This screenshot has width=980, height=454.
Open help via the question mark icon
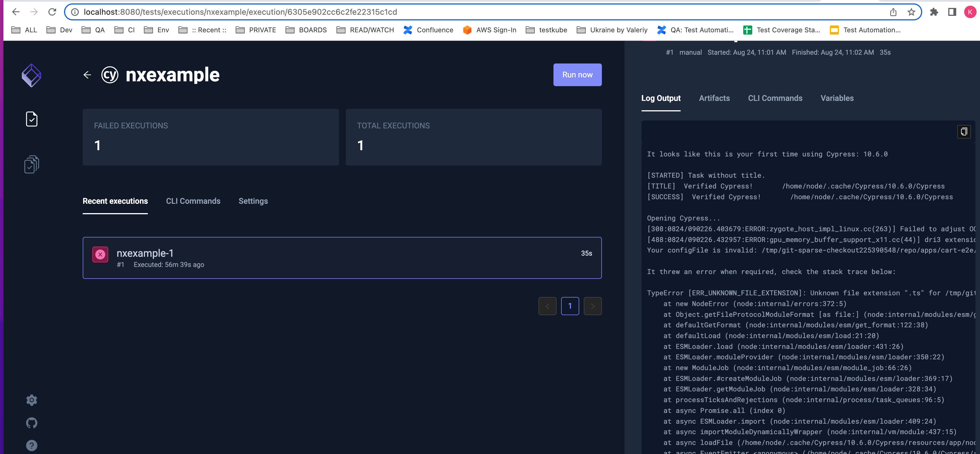tap(31, 445)
